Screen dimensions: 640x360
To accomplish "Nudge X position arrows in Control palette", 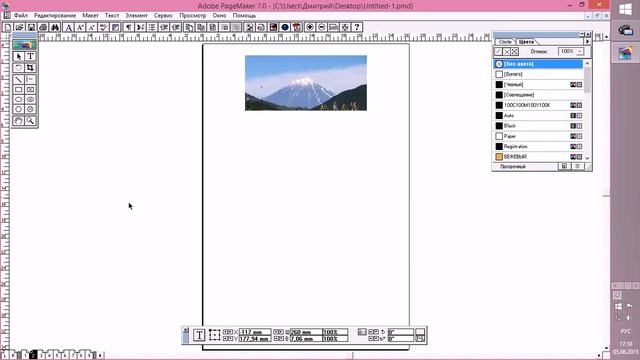I will point(228,332).
